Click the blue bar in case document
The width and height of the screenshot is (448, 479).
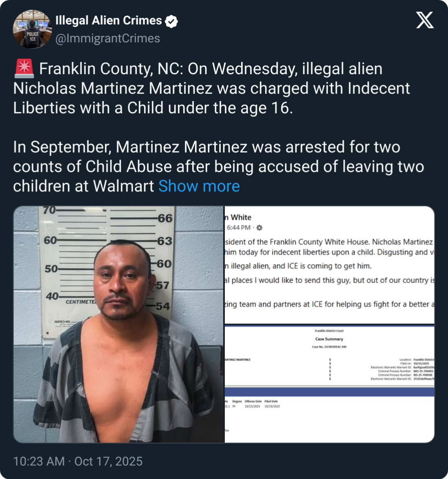pos(329,392)
